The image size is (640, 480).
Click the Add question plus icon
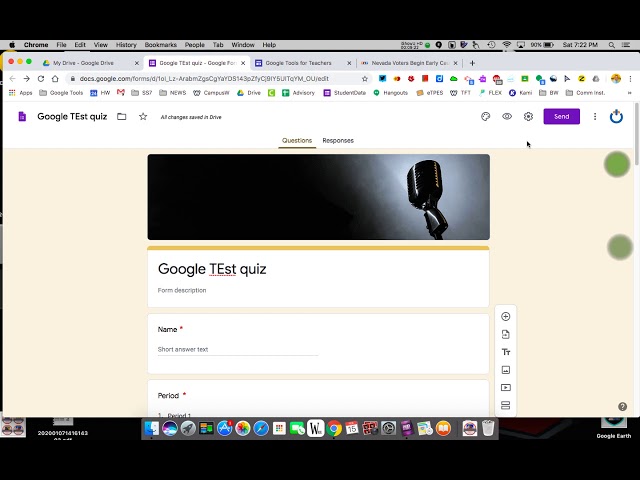(x=505, y=316)
